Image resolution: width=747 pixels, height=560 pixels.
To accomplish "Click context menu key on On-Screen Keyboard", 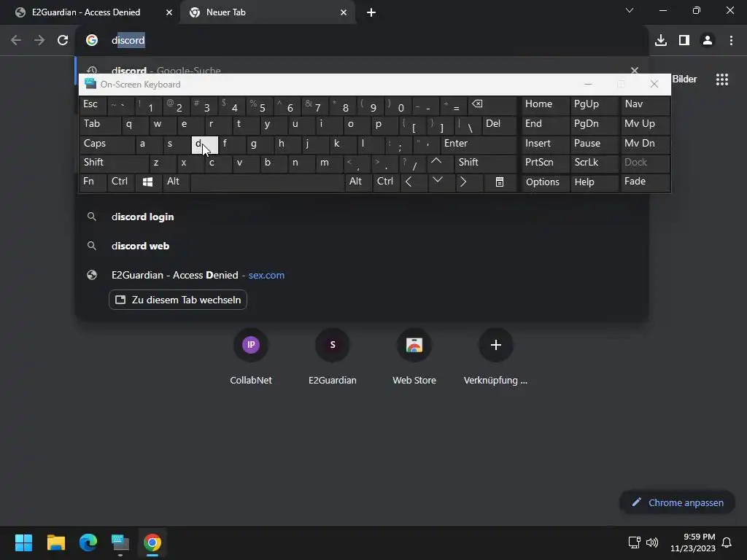I will click(x=499, y=182).
